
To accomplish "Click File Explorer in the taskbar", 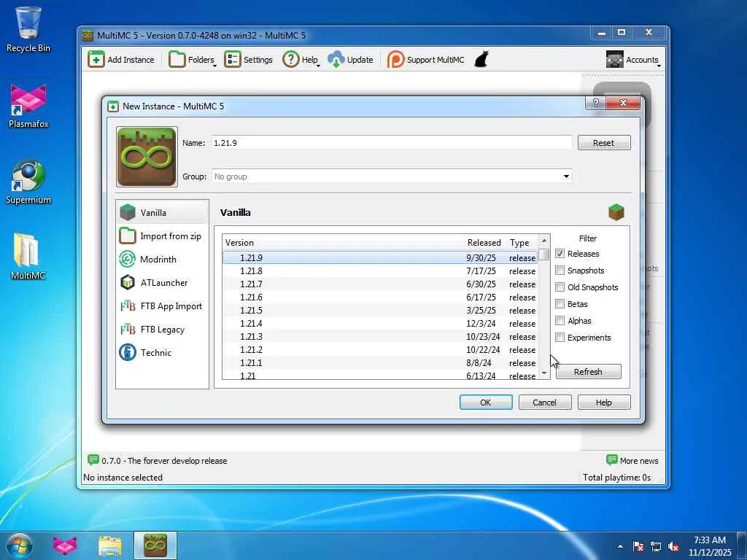I will click(x=110, y=545).
